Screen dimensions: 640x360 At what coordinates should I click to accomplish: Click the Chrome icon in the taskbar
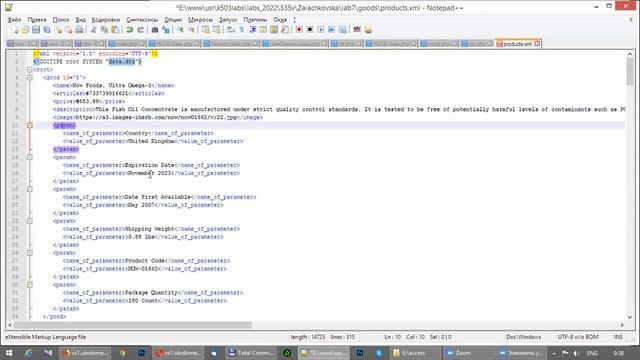(122, 353)
